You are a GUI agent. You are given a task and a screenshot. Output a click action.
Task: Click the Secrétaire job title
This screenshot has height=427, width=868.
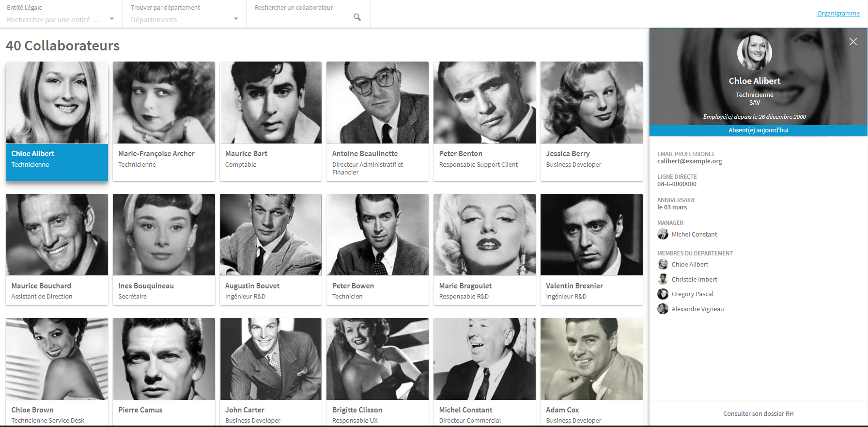point(132,297)
